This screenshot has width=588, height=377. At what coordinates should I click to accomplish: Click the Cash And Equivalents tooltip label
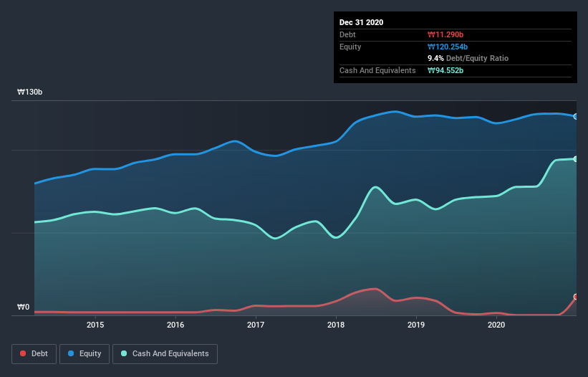coord(377,70)
